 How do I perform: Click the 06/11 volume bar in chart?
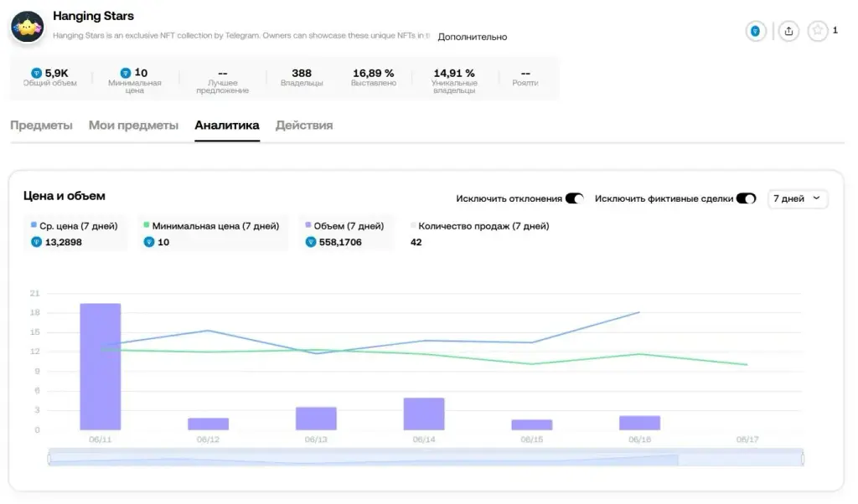[x=101, y=366]
